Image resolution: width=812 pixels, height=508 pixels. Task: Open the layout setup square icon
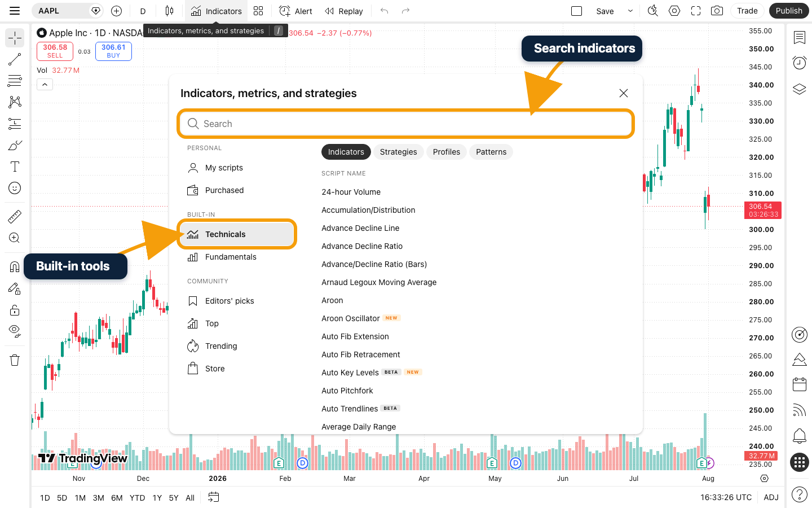(x=576, y=11)
